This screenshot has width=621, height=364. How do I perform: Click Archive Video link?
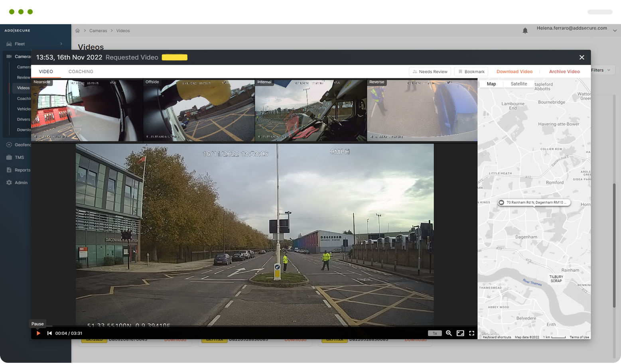coord(564,72)
